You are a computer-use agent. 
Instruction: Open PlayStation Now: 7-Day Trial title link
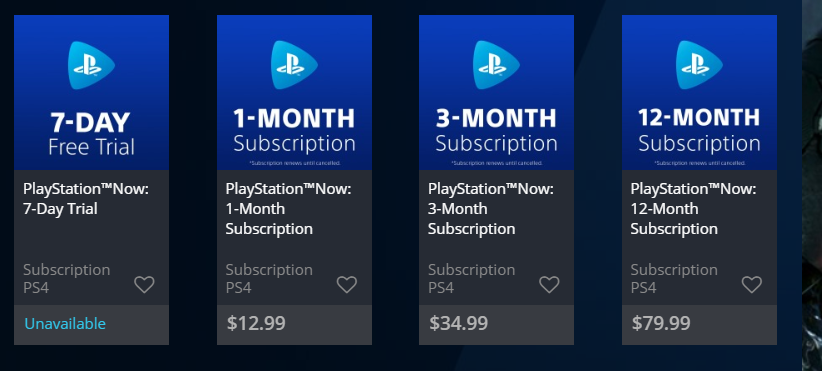click(86, 199)
